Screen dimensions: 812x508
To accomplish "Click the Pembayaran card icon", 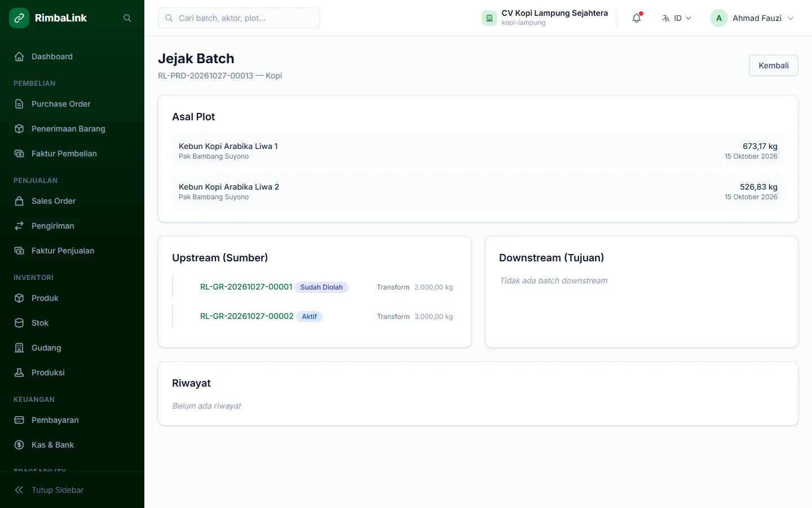I will tap(19, 420).
